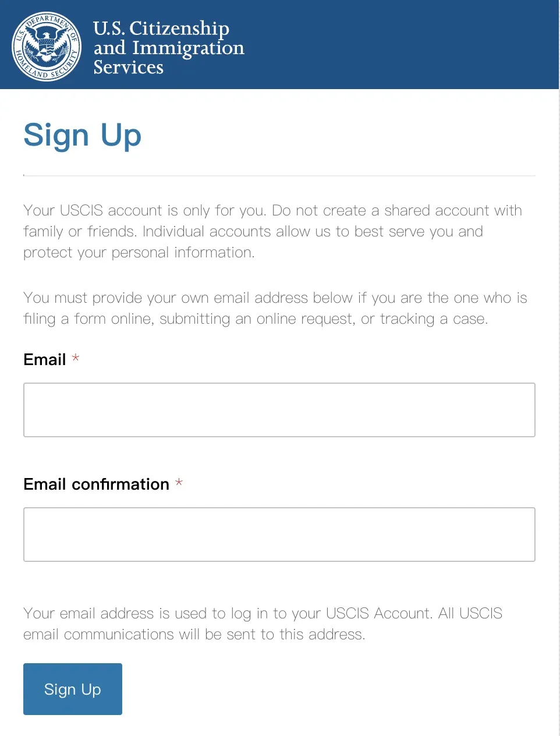Image resolution: width=560 pixels, height=736 pixels.
Task: Click the "email communications will be sent" line
Action: click(x=194, y=634)
